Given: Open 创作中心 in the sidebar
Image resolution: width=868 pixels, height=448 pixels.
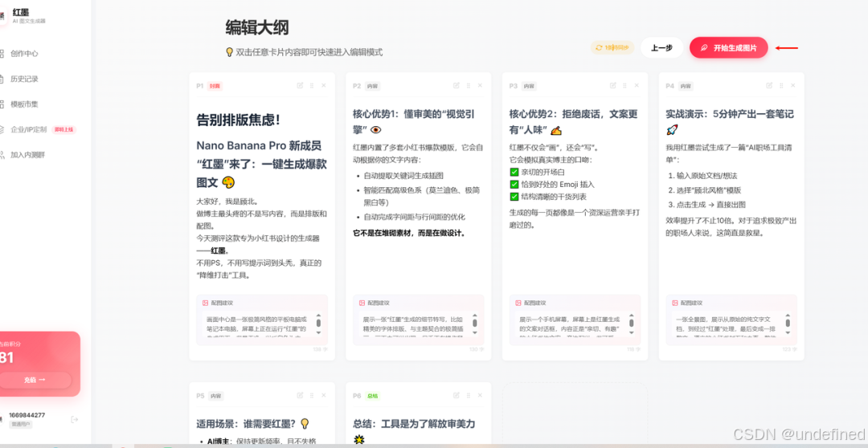Looking at the screenshot, I should 24,54.
